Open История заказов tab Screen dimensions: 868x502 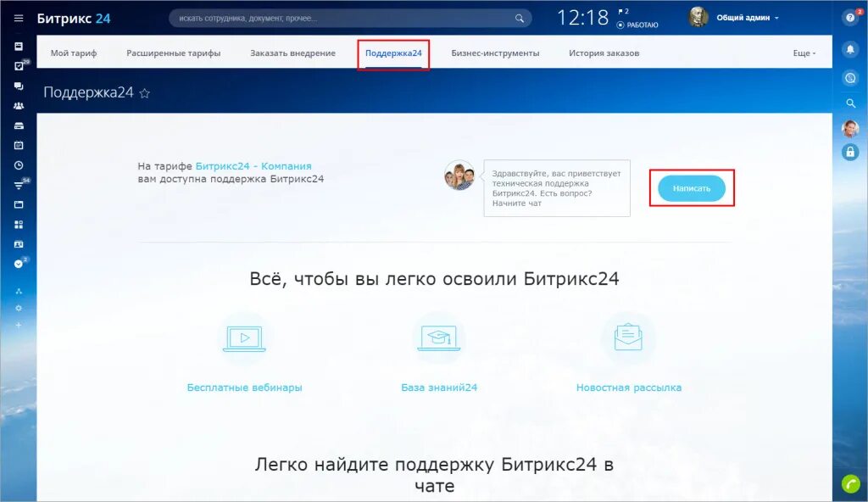[604, 53]
